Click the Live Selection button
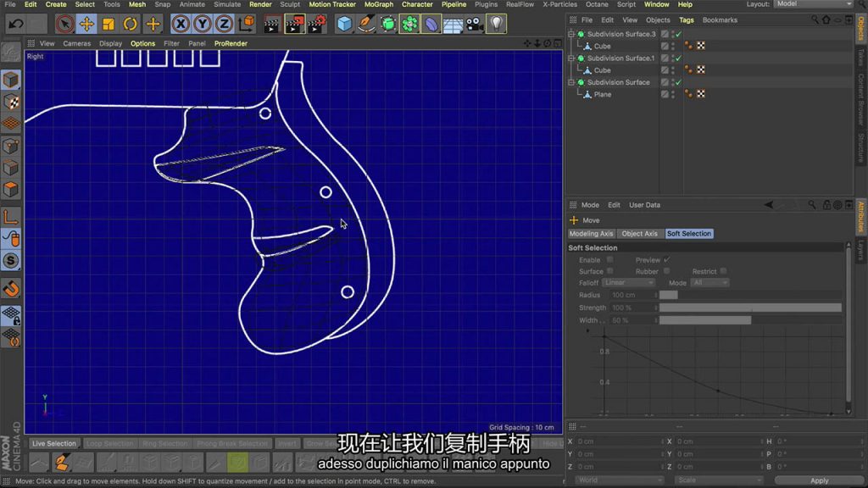 pyautogui.click(x=53, y=443)
